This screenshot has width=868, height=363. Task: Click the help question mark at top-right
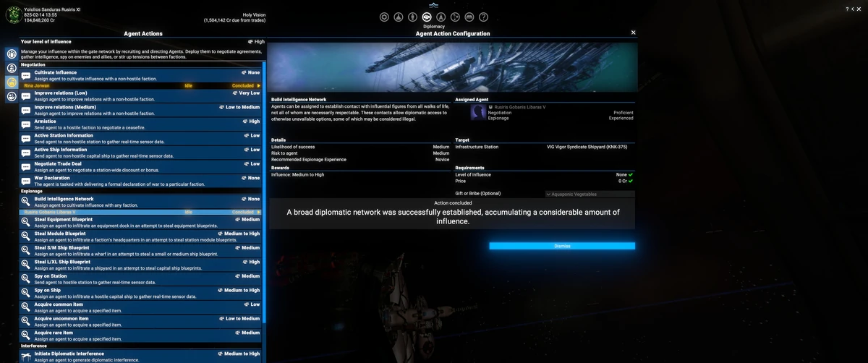point(847,9)
